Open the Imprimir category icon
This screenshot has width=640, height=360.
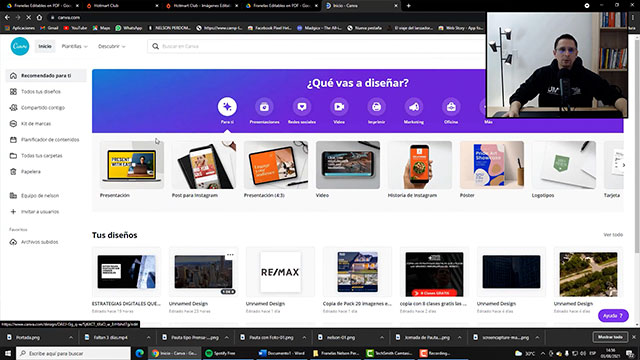click(376, 107)
